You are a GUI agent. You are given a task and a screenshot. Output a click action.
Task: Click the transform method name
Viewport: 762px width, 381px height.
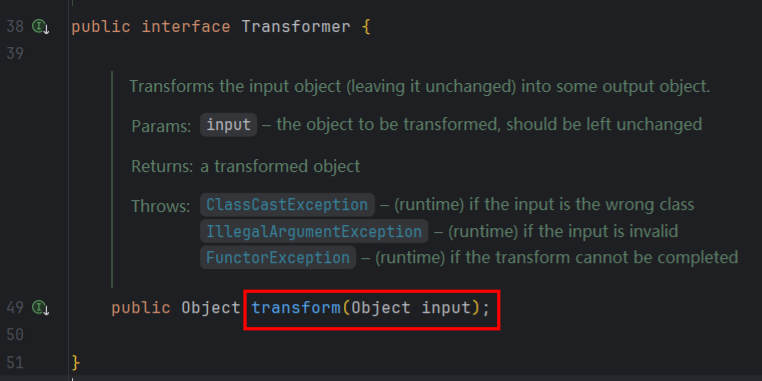click(296, 308)
